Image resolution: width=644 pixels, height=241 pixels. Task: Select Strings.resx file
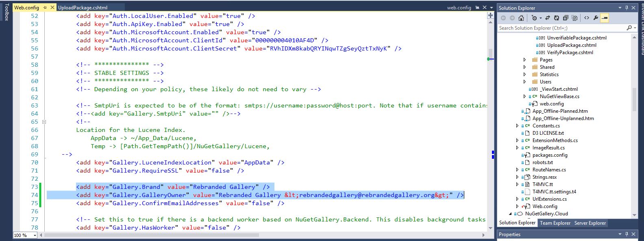tap(544, 177)
